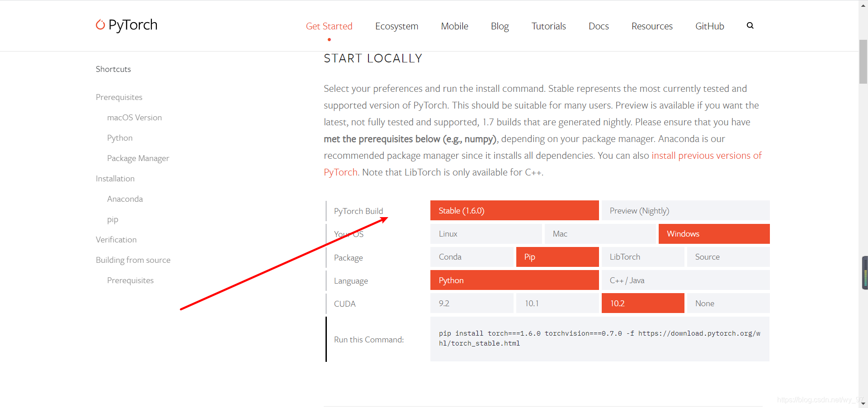Click the Language row label
The image size is (868, 408).
coord(351,281)
